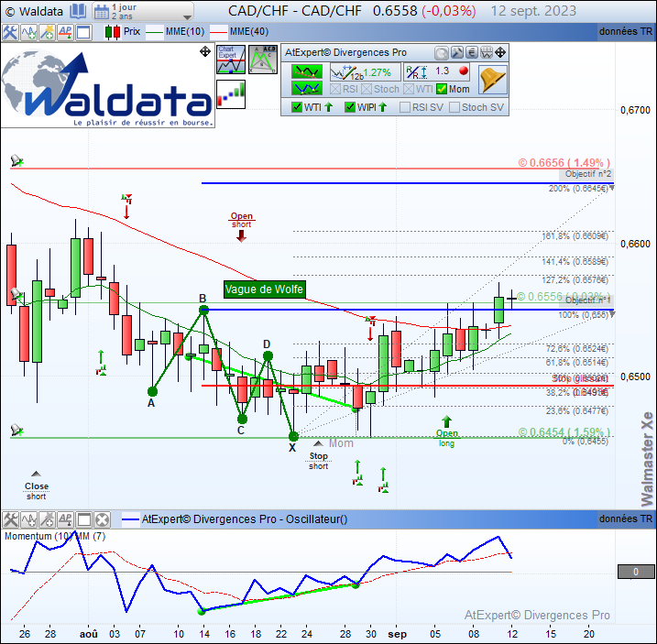Click the oscillator zero-level value box
This screenshot has height=644, width=657.
coord(636,572)
